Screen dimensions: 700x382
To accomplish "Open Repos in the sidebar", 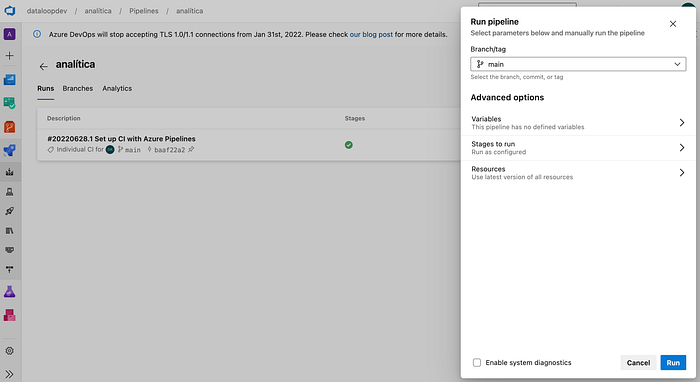I will [9, 127].
